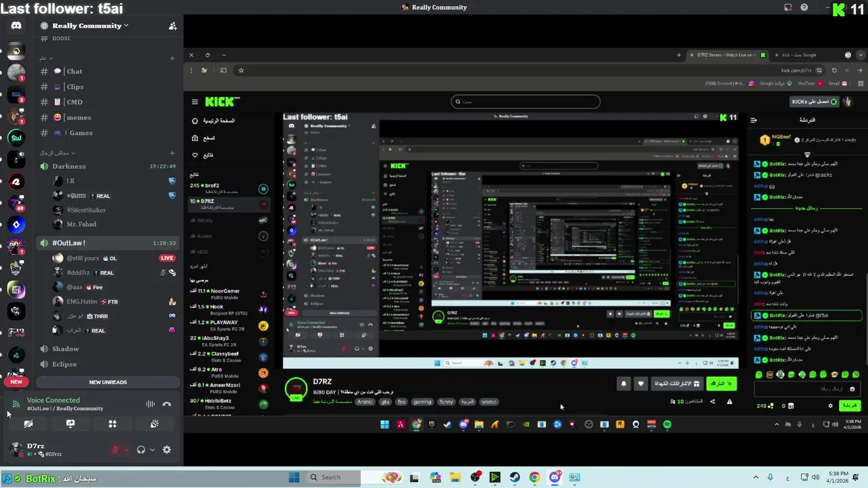868x488 pixels.
Task: Select the #OutLaw ! voice channel
Action: click(x=108, y=243)
